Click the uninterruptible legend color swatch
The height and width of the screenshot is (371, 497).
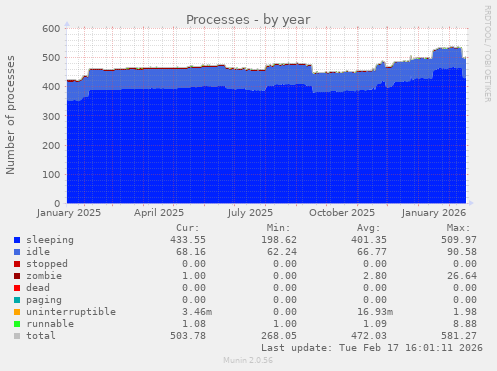click(17, 312)
